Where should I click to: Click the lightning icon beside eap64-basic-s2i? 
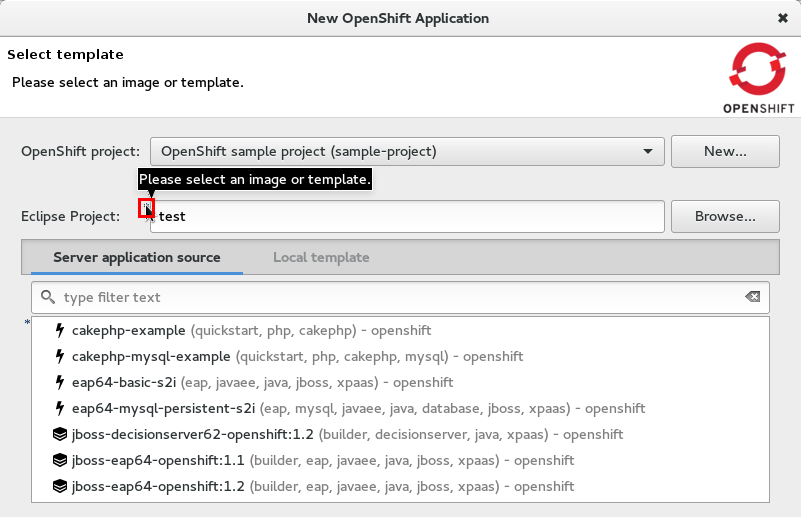(x=59, y=382)
